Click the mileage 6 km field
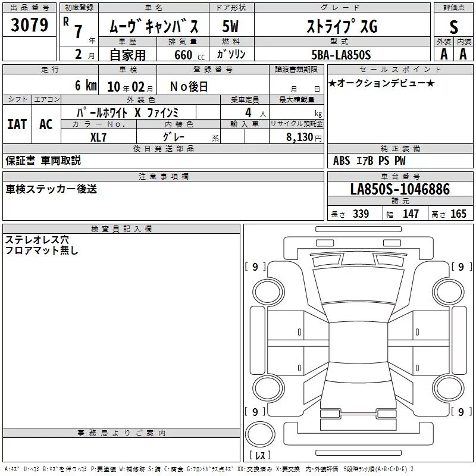This screenshot has width=476, height=476. click(51, 84)
